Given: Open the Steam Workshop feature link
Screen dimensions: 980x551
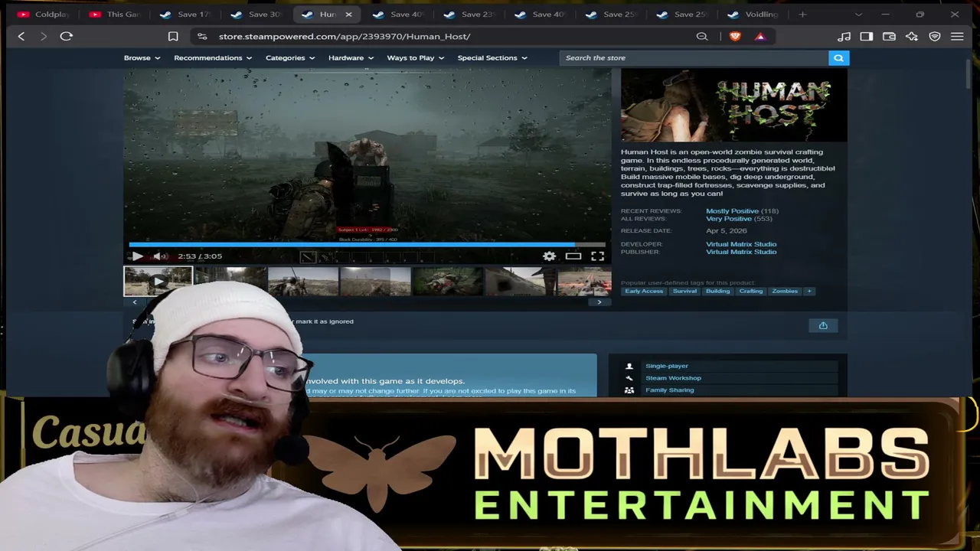Looking at the screenshot, I should pos(673,378).
